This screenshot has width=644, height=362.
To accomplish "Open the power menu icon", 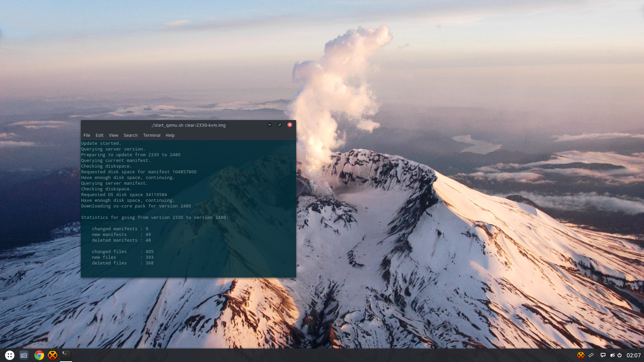I will tap(620, 355).
